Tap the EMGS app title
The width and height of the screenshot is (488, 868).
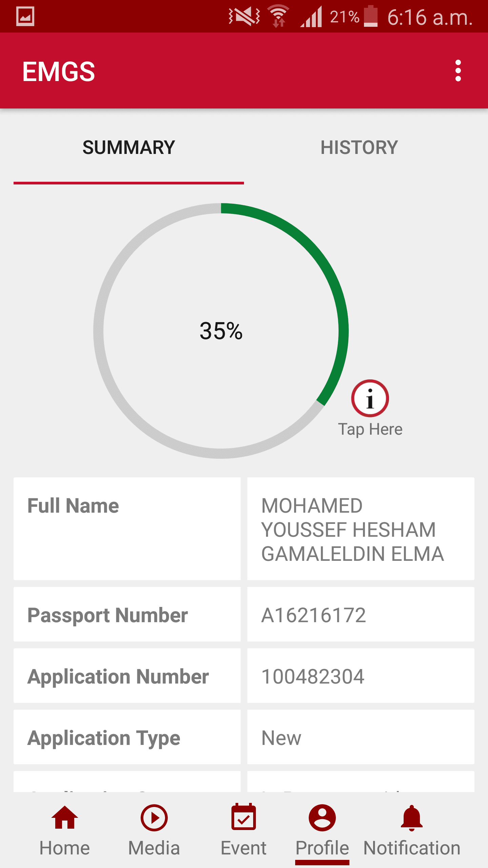tap(59, 71)
